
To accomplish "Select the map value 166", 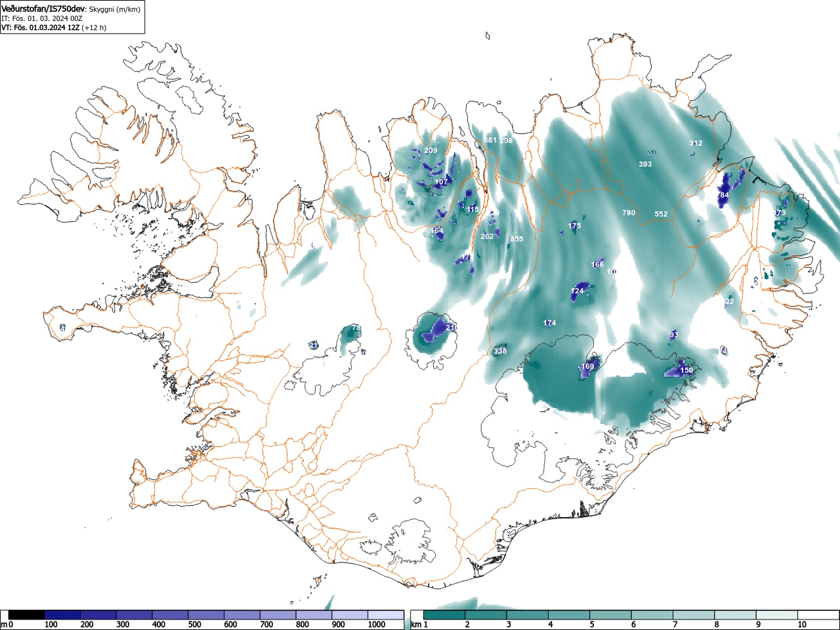I will pos(597,265).
